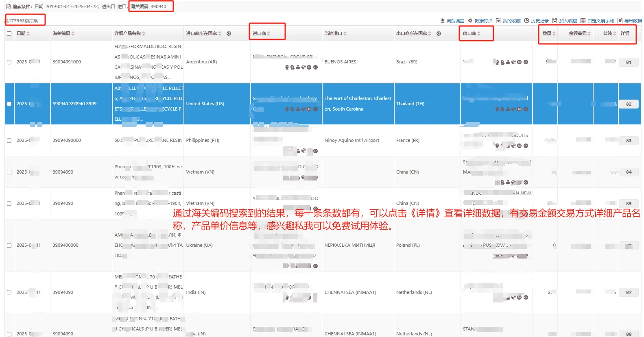Viewport: 644px width, 337px height.
Task: Click compass icon in United States importer cell
Action: point(315,109)
